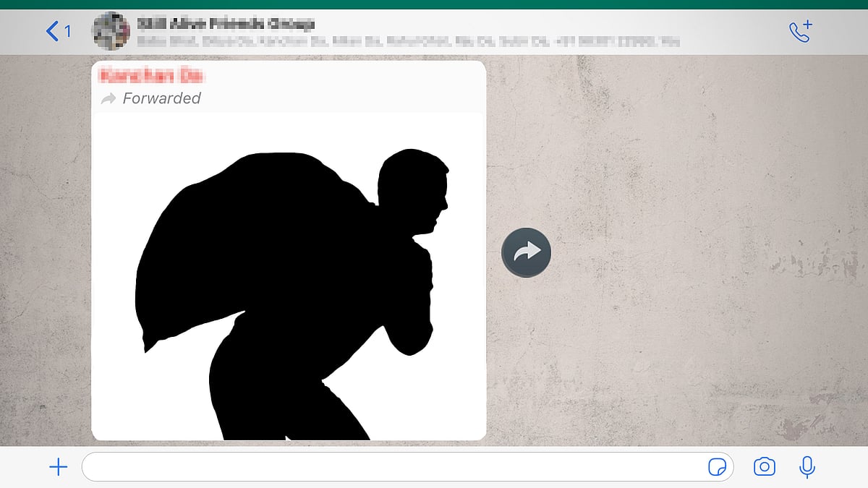Open attachment options with the plus icon

coord(57,466)
